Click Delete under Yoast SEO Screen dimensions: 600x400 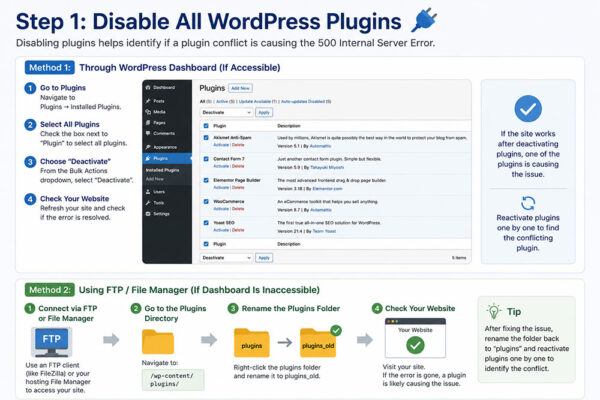(x=238, y=230)
